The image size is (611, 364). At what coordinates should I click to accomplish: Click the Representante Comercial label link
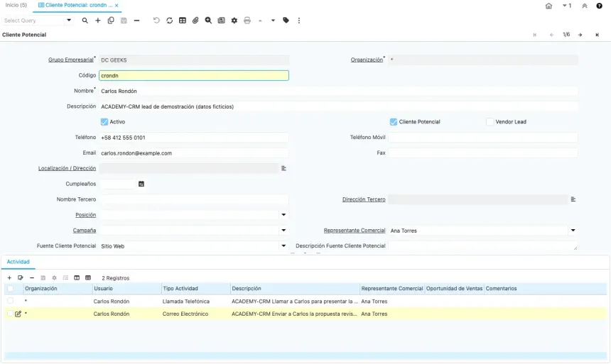coord(355,231)
